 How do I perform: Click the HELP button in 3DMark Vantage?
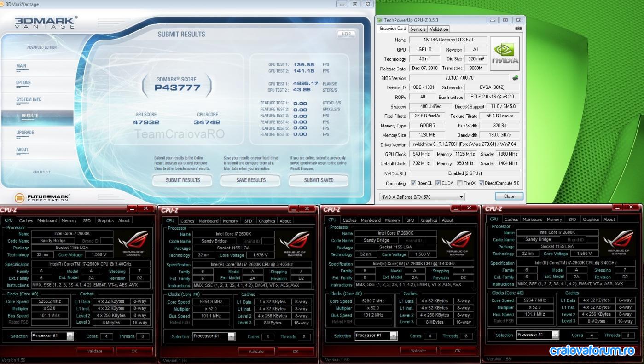(346, 34)
